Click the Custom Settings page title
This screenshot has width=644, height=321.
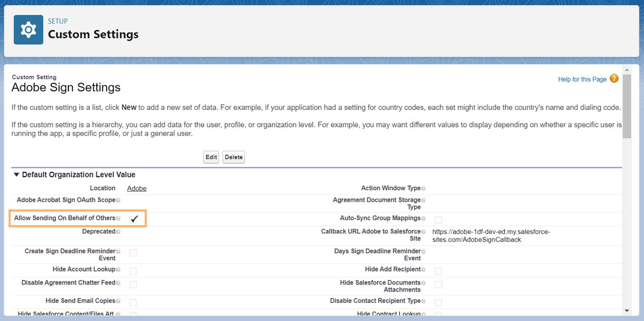coord(93,34)
